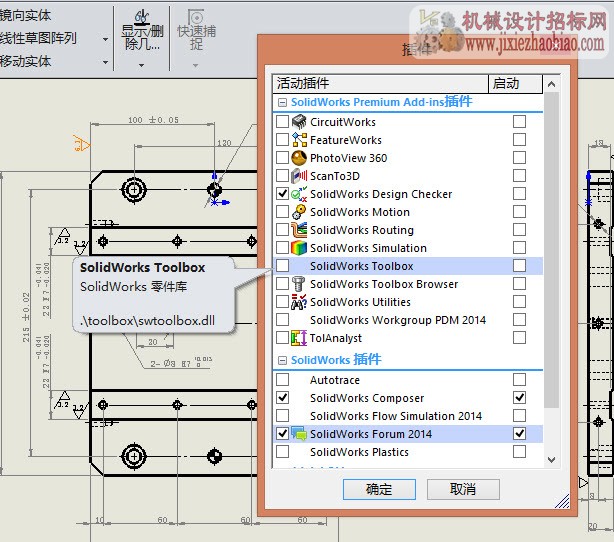The width and height of the screenshot is (614, 542).
Task: Click the Quick Snaps toolbar icon
Action: pos(196,17)
